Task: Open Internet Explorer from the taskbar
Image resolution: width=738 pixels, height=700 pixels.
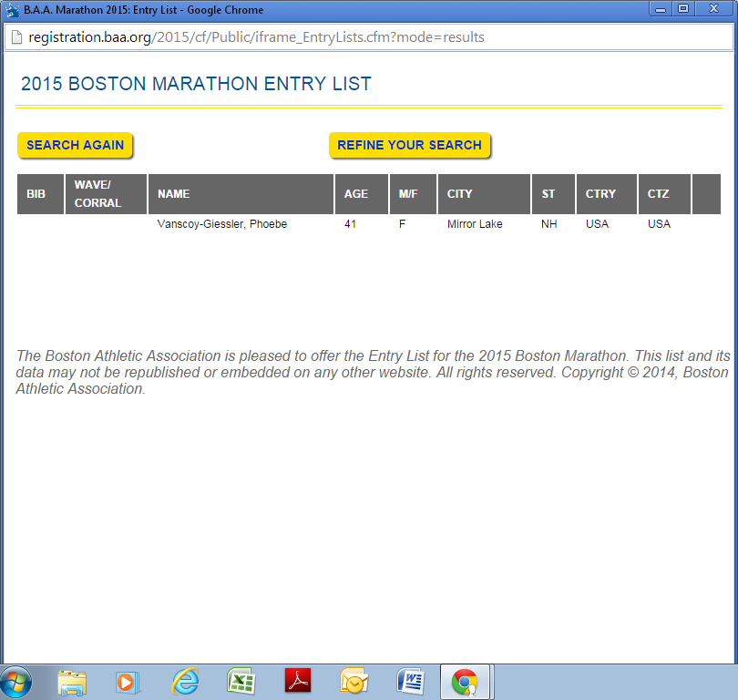Action: click(185, 682)
